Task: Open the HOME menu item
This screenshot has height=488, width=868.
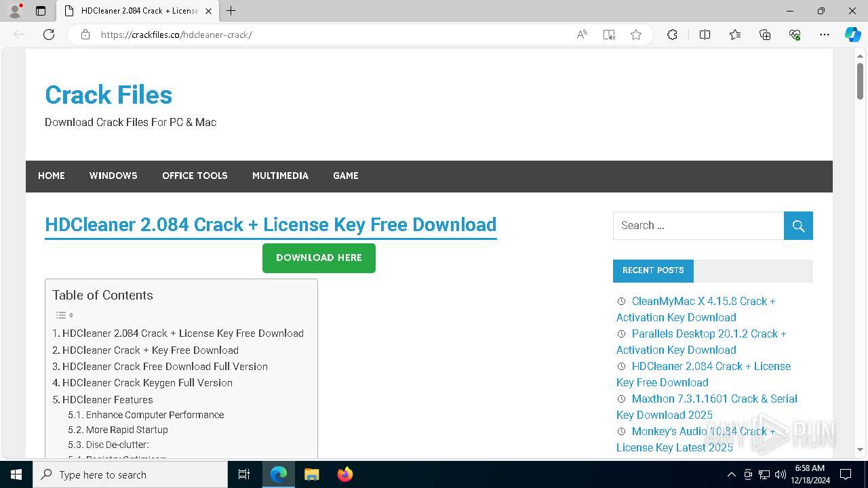Action: coord(52,176)
